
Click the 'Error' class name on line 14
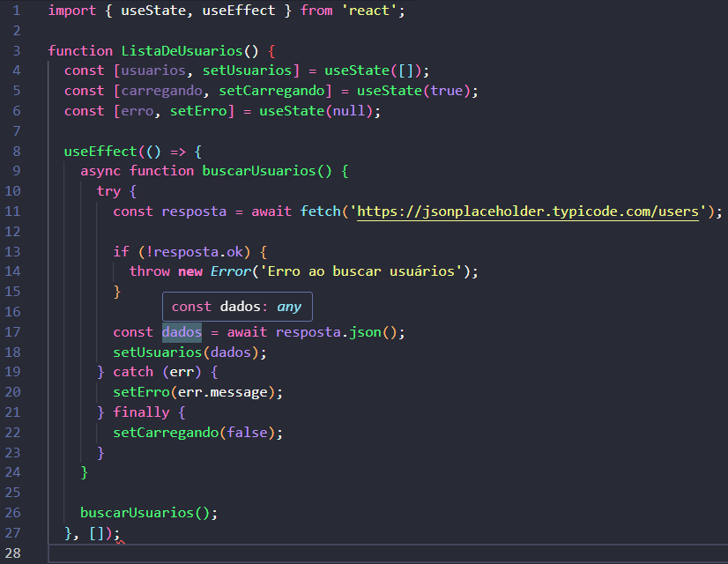coord(231,271)
